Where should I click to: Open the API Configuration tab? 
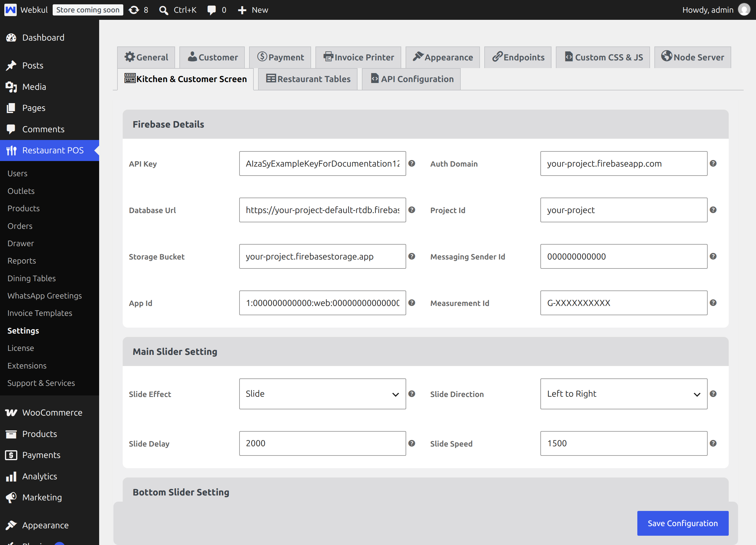[411, 79]
